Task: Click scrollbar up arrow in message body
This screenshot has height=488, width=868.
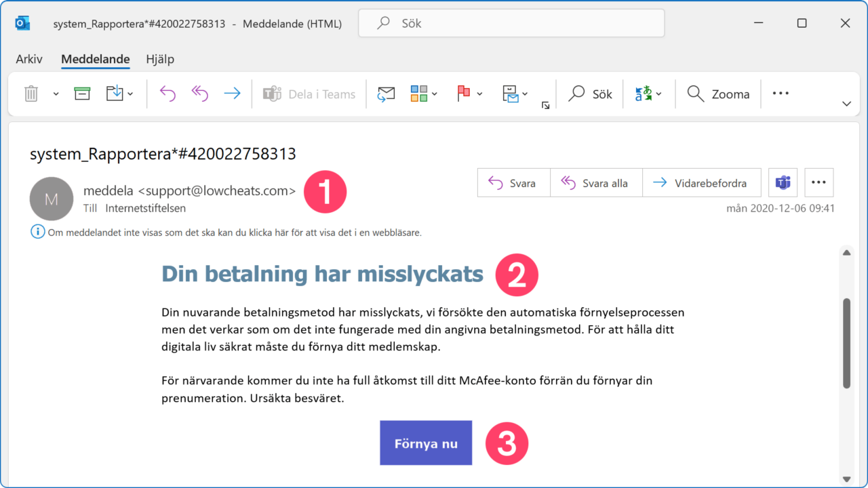Action: (846, 253)
